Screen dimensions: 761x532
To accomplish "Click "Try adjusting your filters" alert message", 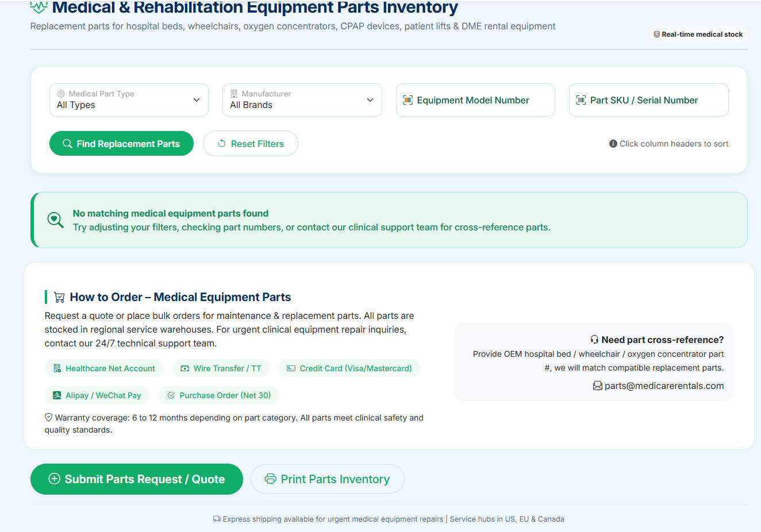I will (x=312, y=227).
